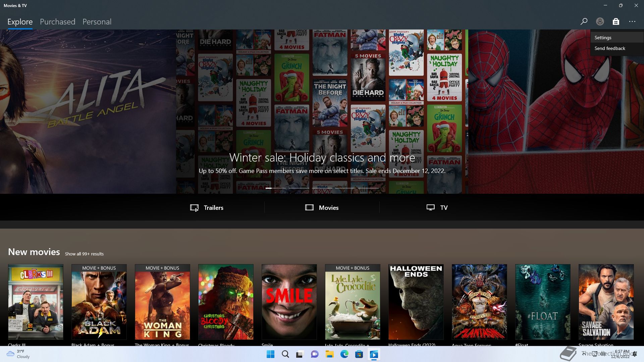Image resolution: width=644 pixels, height=362 pixels.
Task: Click the Trailers screen-with-play icon
Action: click(194, 208)
